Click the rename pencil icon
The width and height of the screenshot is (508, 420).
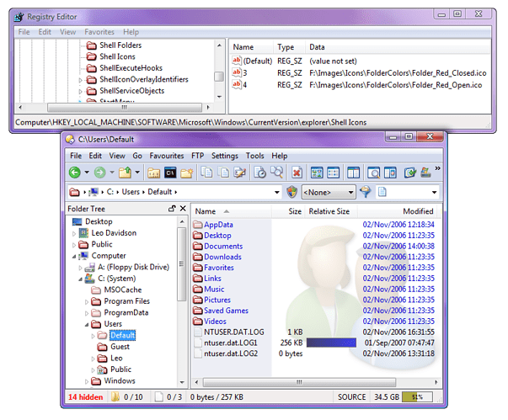pos(240,173)
